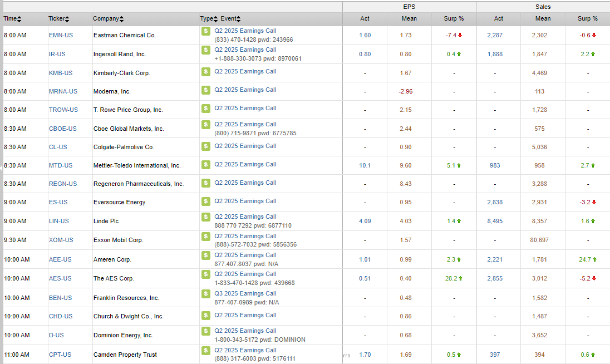The image size is (610, 364).
Task: Sort the table by Company column
Action: pos(108,19)
